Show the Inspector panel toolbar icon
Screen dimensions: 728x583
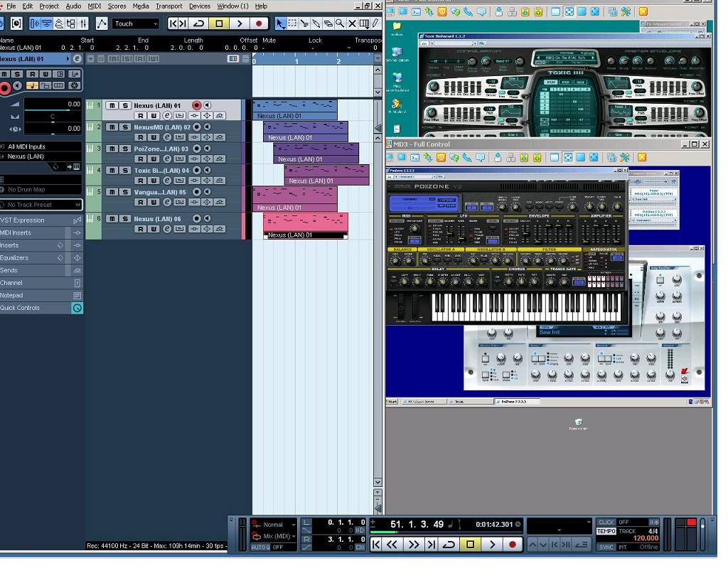click(x=34, y=23)
